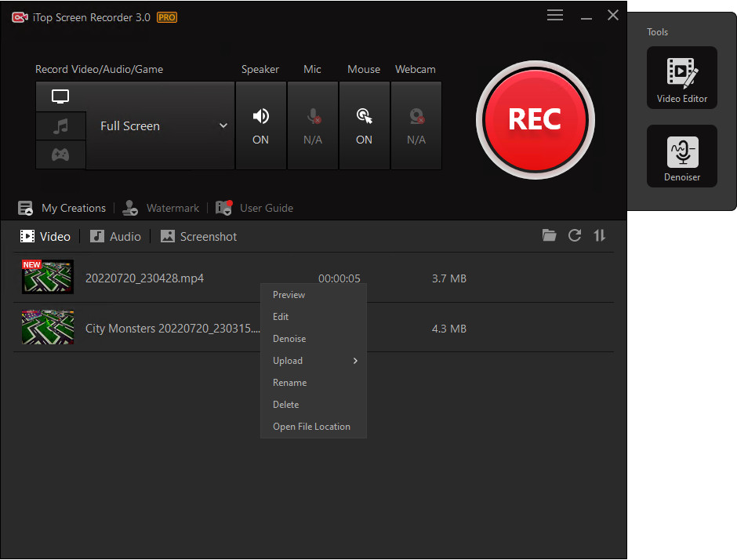Launch the Denoiser tool

681,155
